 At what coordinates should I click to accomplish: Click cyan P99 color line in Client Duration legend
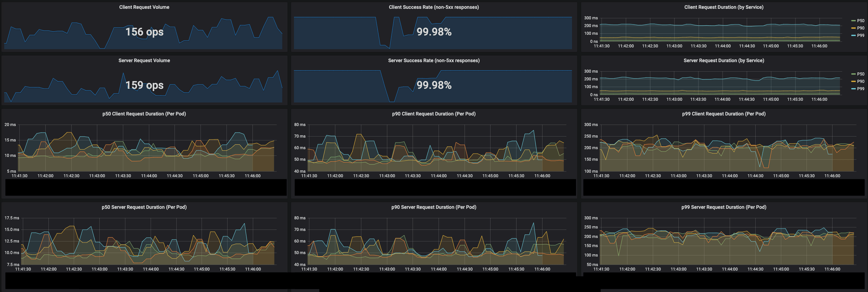(x=854, y=35)
